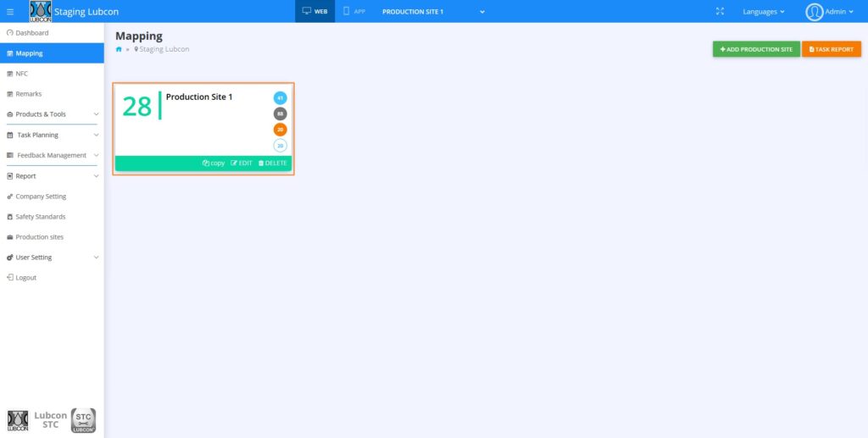868x438 pixels.
Task: Click the blue 41 count badge
Action: tap(280, 98)
